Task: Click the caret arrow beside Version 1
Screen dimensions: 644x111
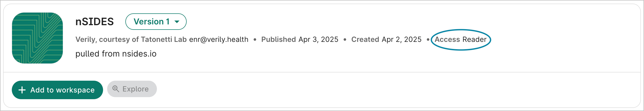Action: (177, 22)
